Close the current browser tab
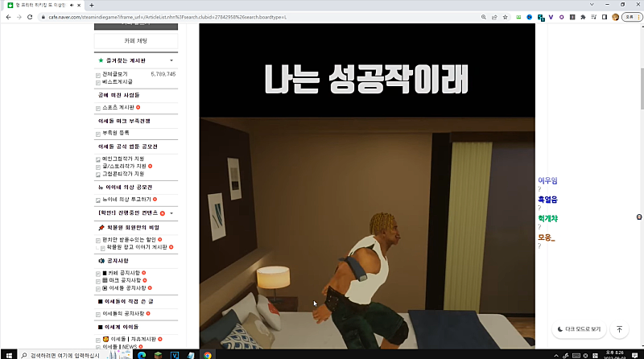Screen dimensions: 644x359 (79, 6)
